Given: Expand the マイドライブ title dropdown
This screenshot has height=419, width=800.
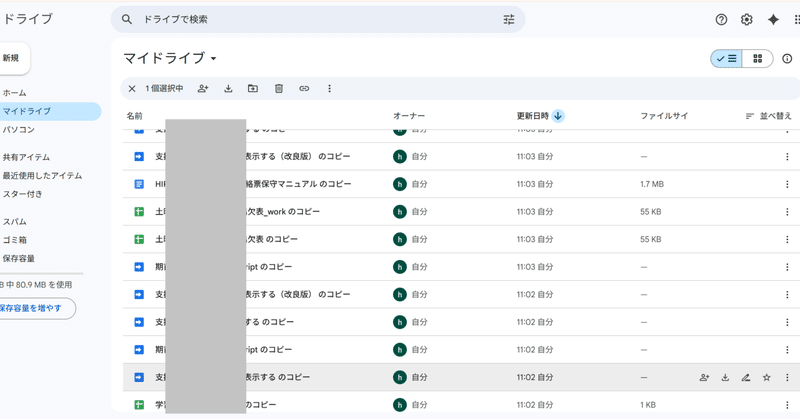Looking at the screenshot, I should (x=213, y=59).
